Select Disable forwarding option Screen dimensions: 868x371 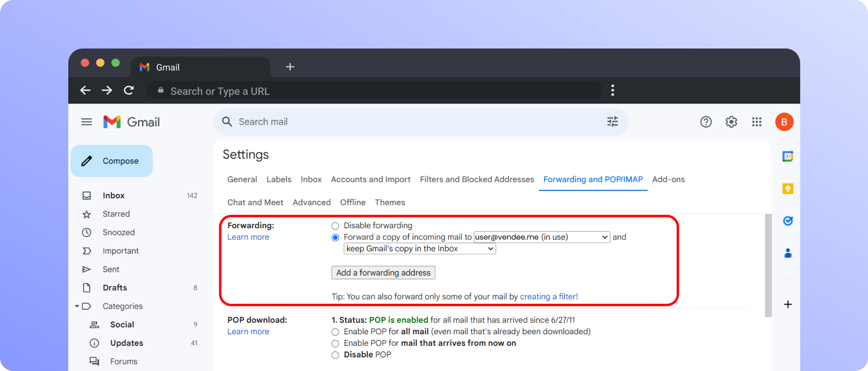pyautogui.click(x=335, y=226)
